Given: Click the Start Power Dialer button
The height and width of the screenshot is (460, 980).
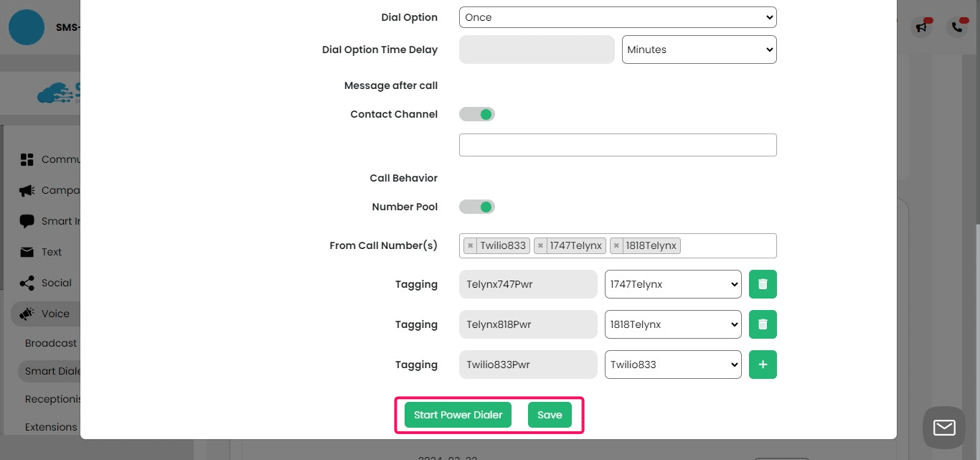Looking at the screenshot, I should [x=458, y=415].
